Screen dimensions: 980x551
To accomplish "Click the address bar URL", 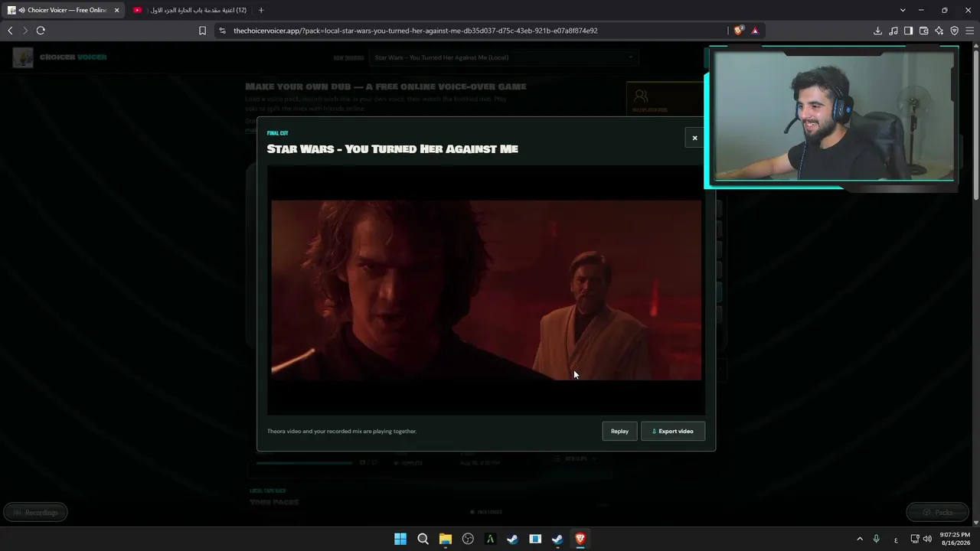I will [x=415, y=31].
